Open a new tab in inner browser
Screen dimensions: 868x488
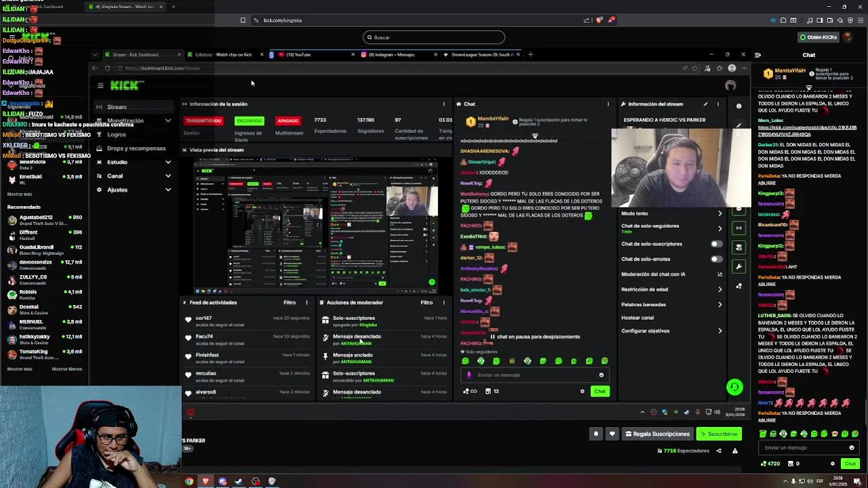coord(530,54)
